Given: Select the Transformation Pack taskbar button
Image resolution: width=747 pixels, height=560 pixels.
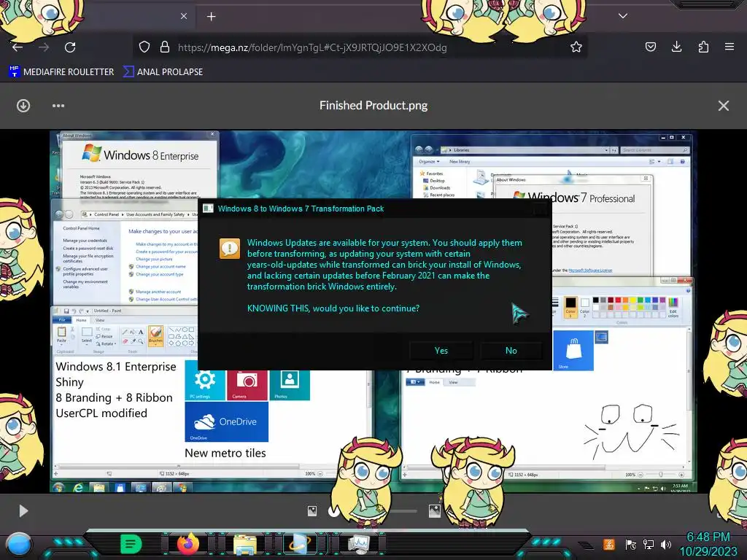Looking at the screenshot, I should click(x=301, y=544).
